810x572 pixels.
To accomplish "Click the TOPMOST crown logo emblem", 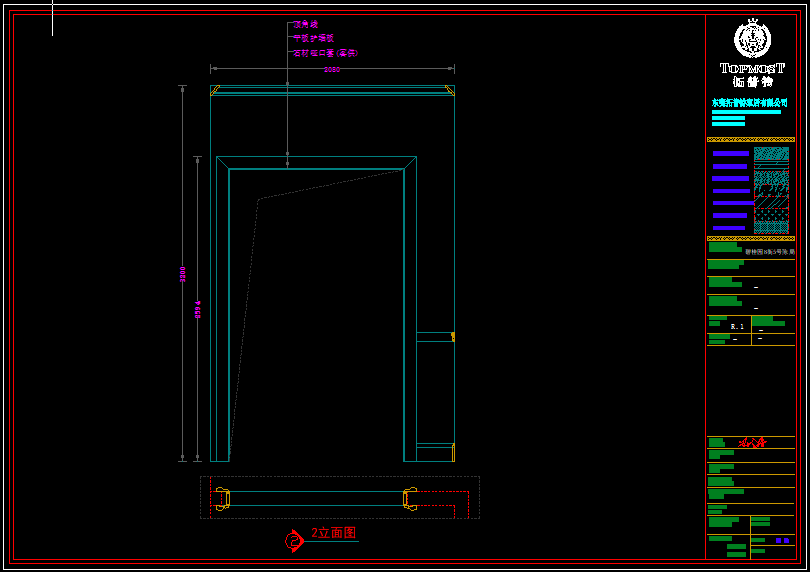I will click(x=752, y=40).
